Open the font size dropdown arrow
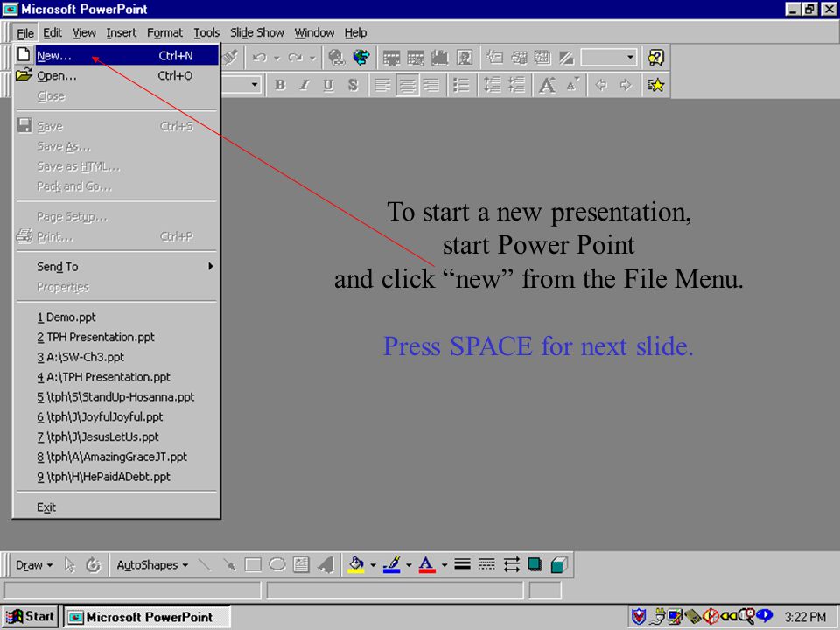The image size is (840, 630). click(255, 85)
